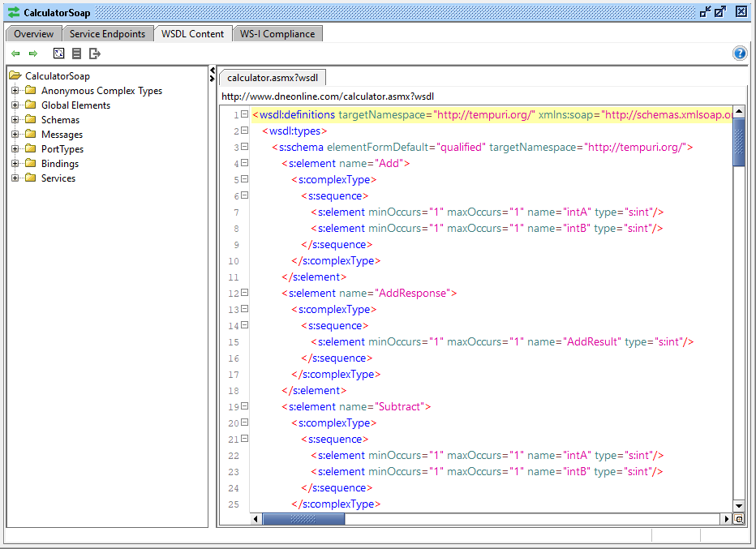The width and height of the screenshot is (756, 549).
Task: Select the calculator.asmx?wsdl document tab
Action: pyautogui.click(x=272, y=78)
